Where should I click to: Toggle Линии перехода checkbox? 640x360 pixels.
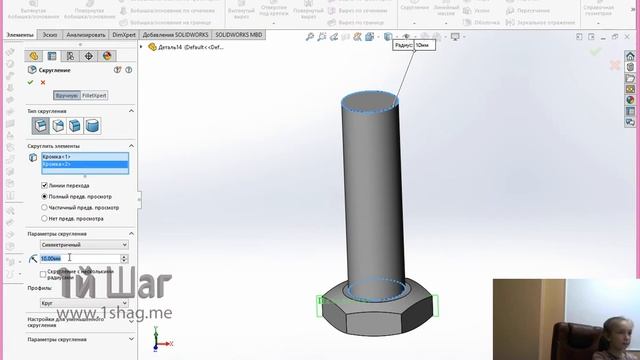pyautogui.click(x=44, y=185)
